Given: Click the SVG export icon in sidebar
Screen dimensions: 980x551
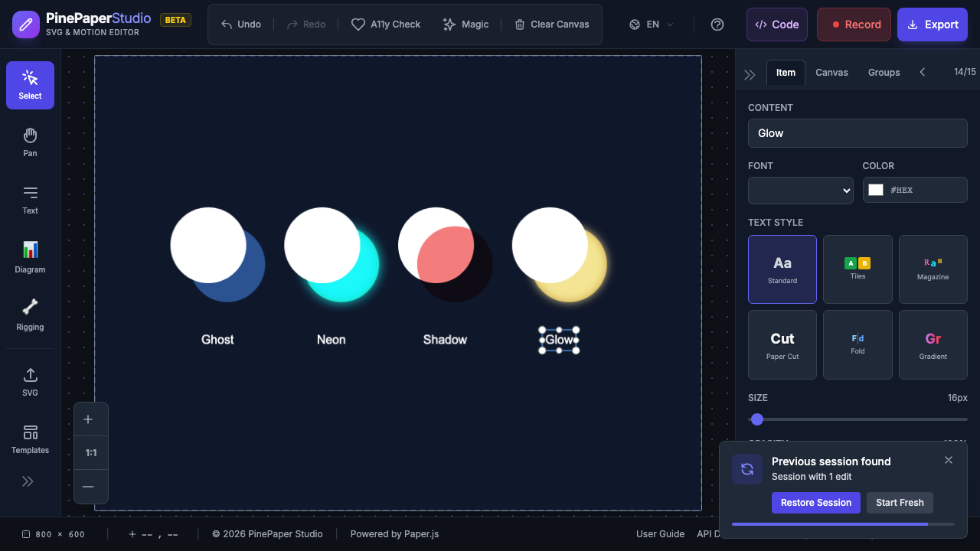Looking at the screenshot, I should tap(29, 380).
